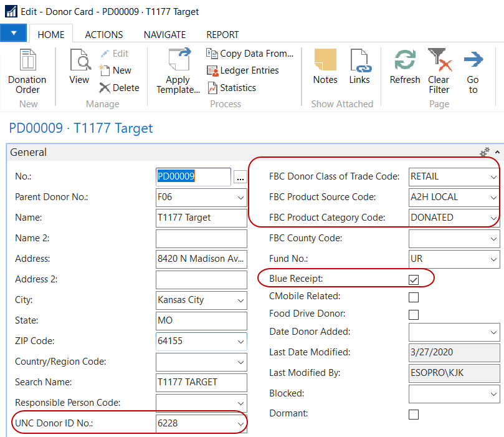The height and width of the screenshot is (437, 504).
Task: Click the Delete button in Manage group
Action: click(x=120, y=88)
